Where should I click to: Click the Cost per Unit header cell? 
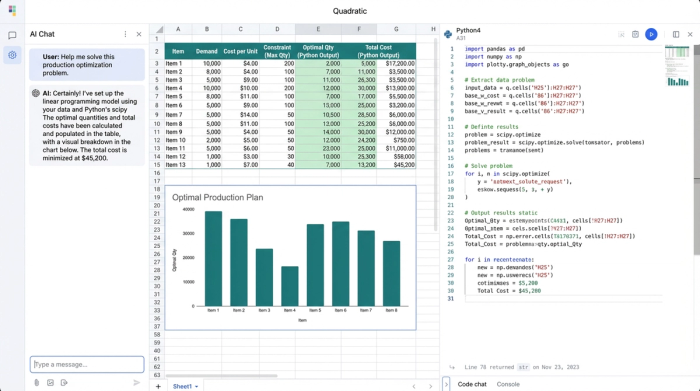tap(240, 51)
